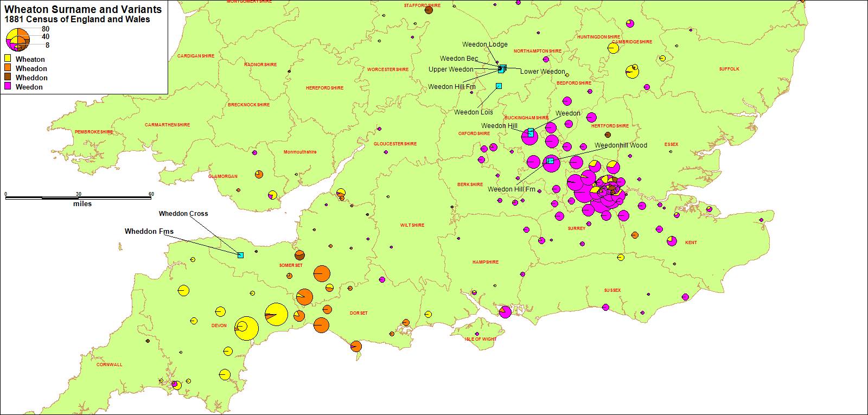Image resolution: width=868 pixels, height=415 pixels.
Task: Select the Weedon Lois cyan place marker
Action: [499, 86]
